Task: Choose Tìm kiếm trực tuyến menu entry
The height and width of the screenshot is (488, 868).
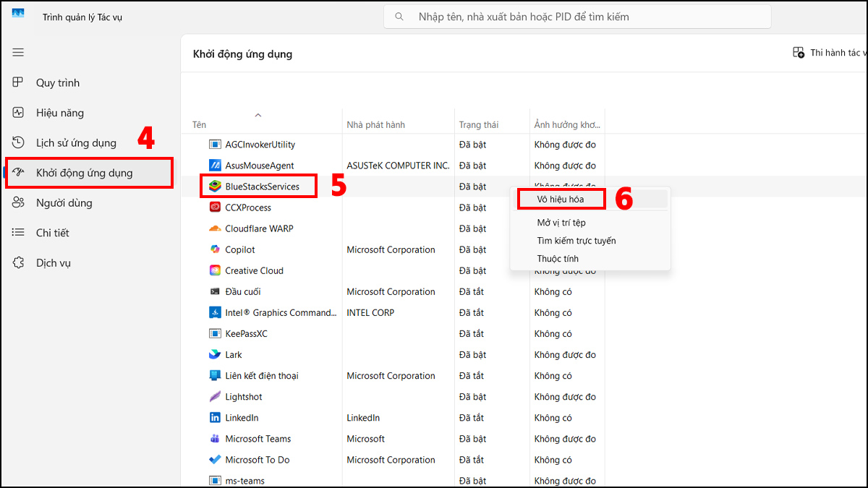Action: 576,241
